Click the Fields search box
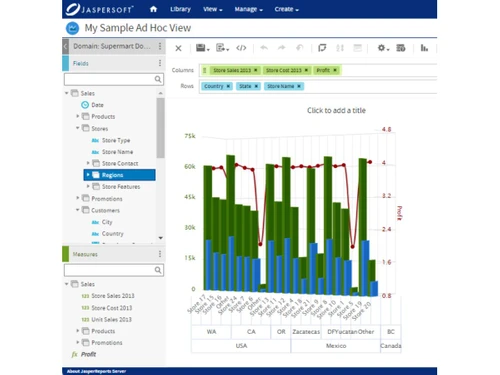This screenshot has height=375, width=500. 114,79
